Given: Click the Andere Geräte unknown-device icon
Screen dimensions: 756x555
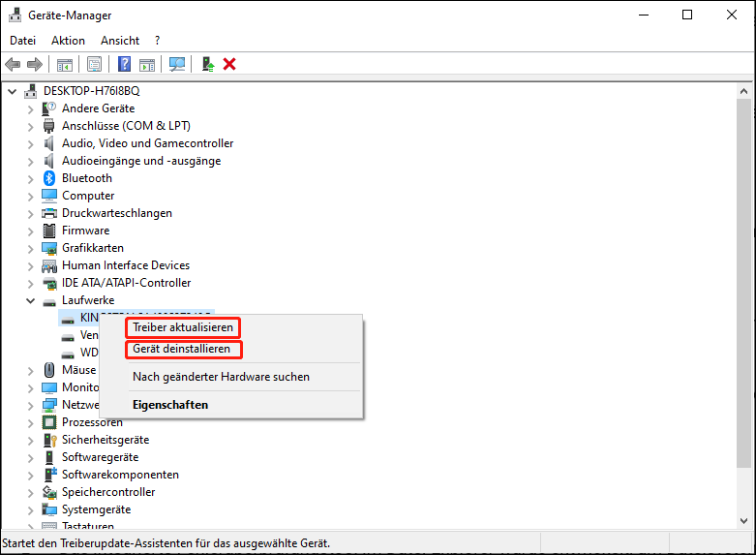Looking at the screenshot, I should coord(49,108).
